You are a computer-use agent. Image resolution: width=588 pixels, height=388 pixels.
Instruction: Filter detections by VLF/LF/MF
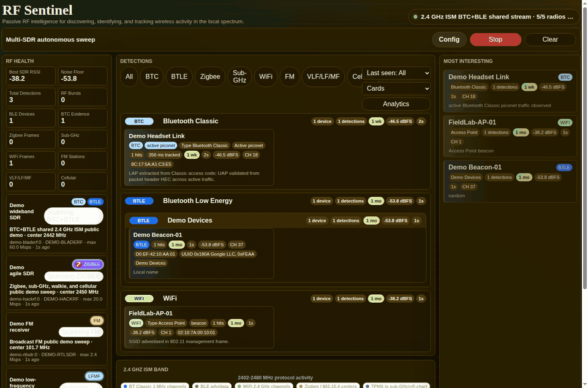click(x=323, y=77)
